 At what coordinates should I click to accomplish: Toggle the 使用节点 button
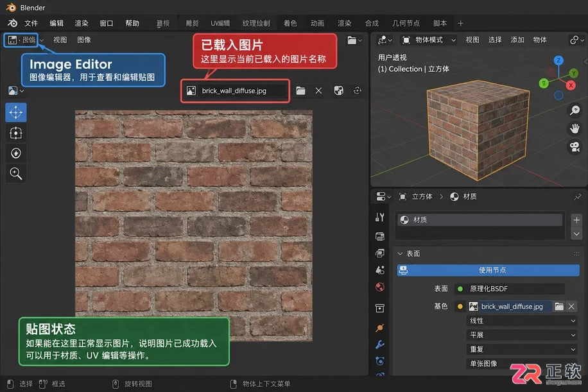tap(489, 270)
